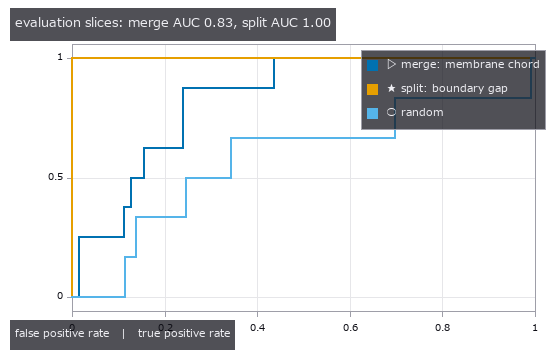Click the 0.4 tick on the x-axis
The height and width of the screenshot is (360, 560).
[x=257, y=328]
